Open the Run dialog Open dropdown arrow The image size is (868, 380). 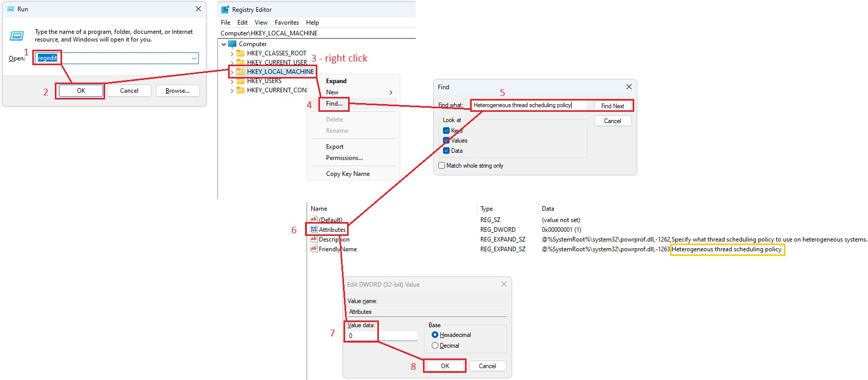[194, 58]
